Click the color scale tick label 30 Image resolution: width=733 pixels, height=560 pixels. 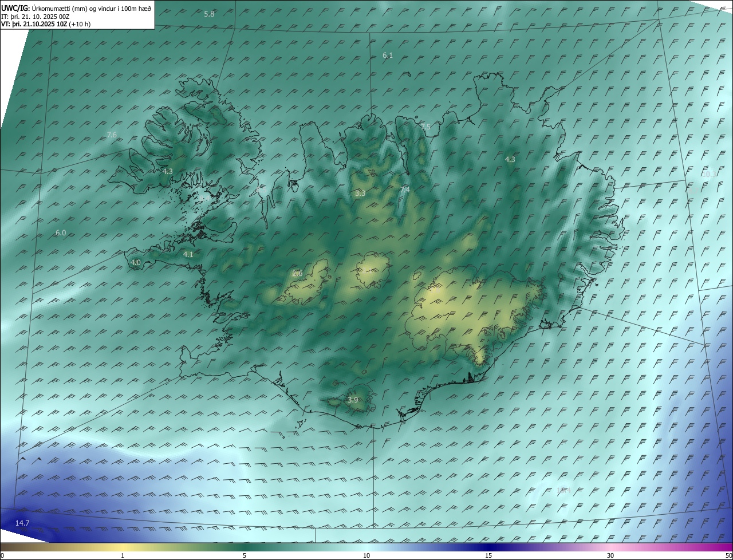[610, 555]
